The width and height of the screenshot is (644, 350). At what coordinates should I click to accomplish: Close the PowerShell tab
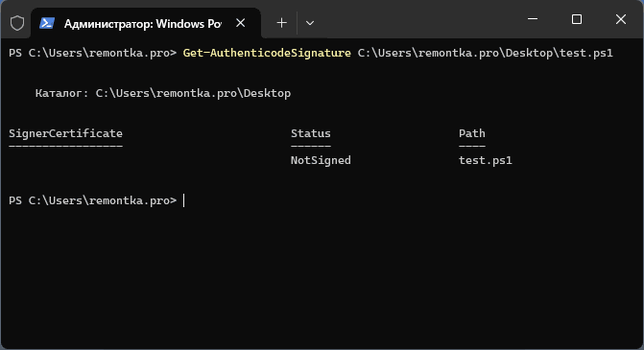241,23
